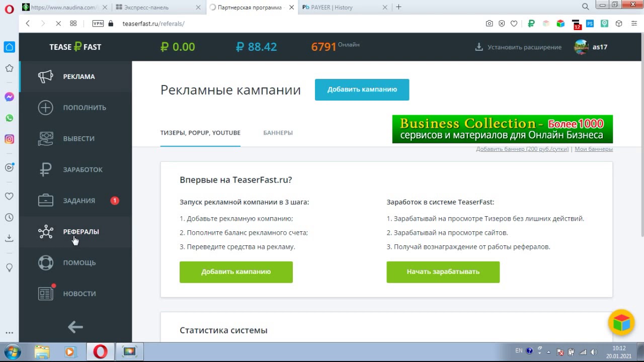
Task: Open Opera downloads sidebar icon
Action: tap(9, 238)
